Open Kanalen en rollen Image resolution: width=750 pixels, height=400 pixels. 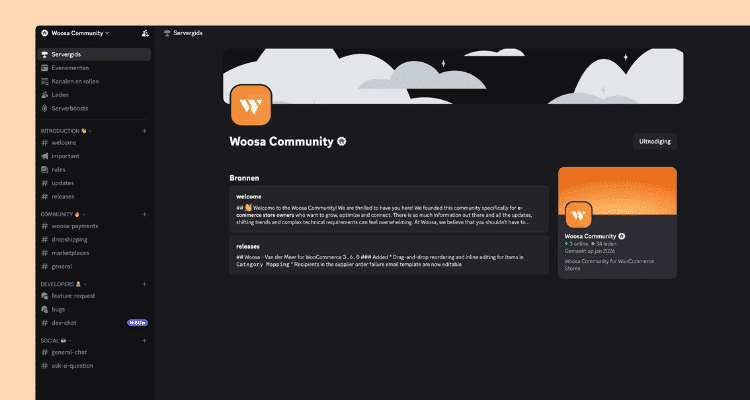click(x=94, y=81)
